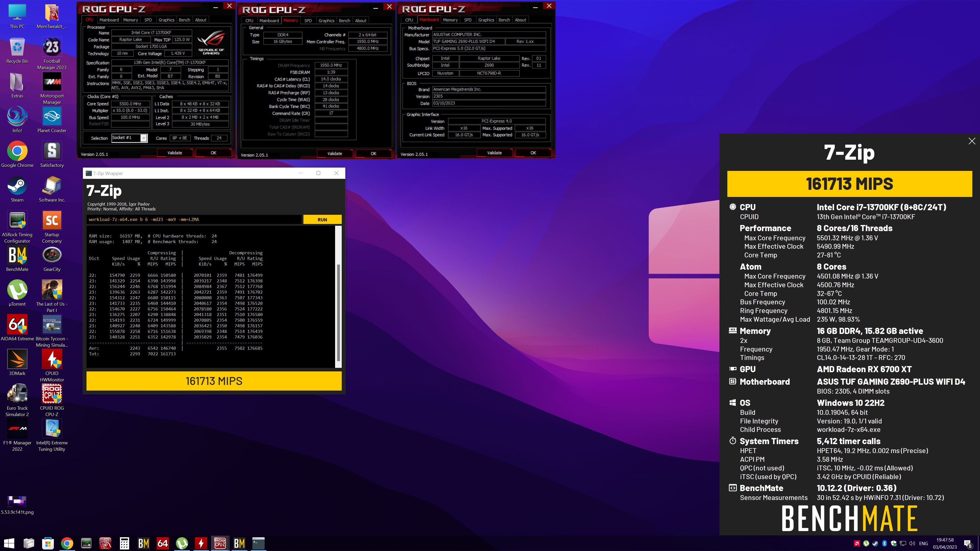Click the Bluetooth tray icon
Screen dimensions: 980x551
click(x=885, y=543)
